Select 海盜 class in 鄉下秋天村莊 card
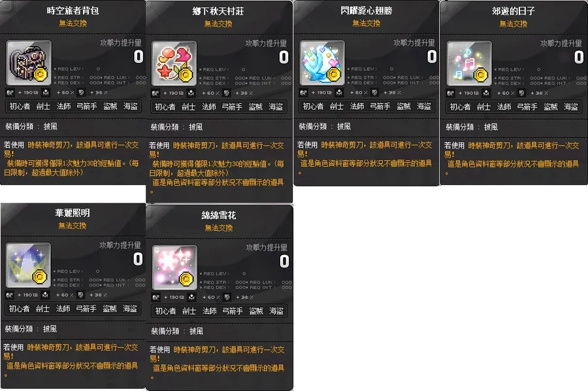 point(276,107)
